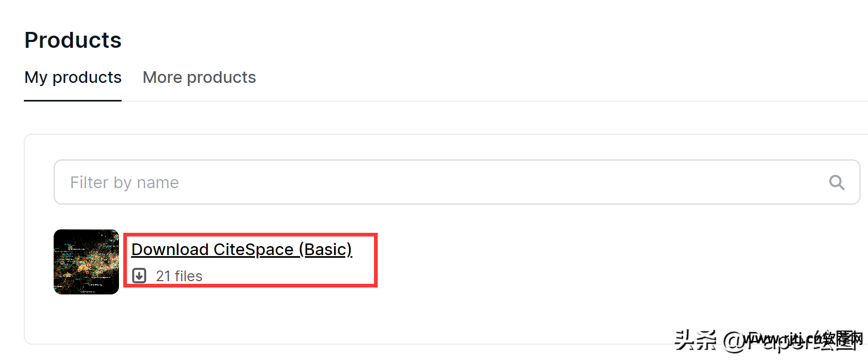Open the More products tab
This screenshot has width=868, height=363.
point(199,78)
